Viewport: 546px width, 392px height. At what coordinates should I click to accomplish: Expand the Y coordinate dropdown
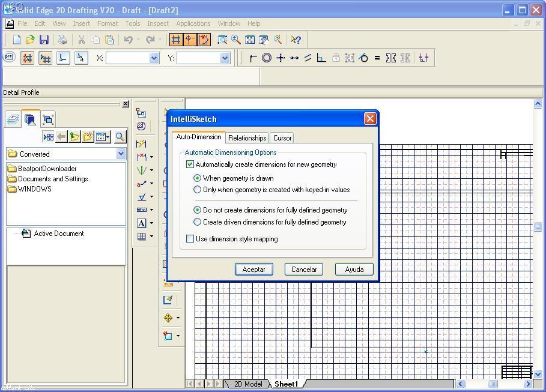pyautogui.click(x=225, y=58)
